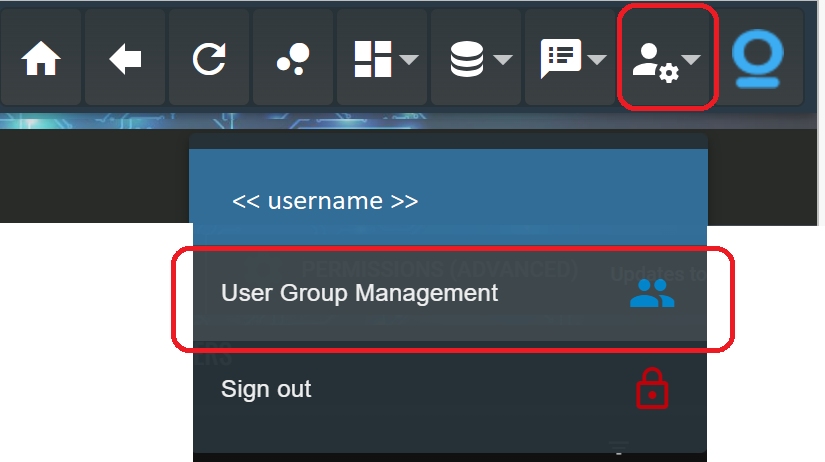825x462 pixels.
Task: Go to the Home page
Action: (41, 60)
